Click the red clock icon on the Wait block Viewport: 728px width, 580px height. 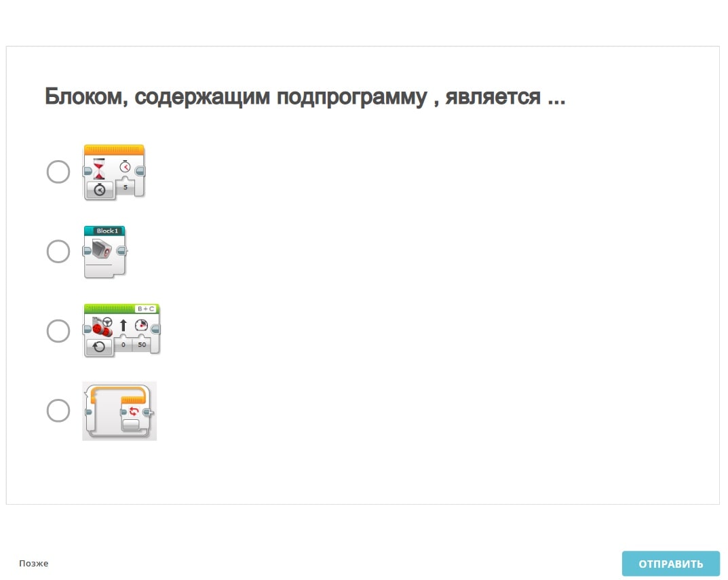pos(125,167)
